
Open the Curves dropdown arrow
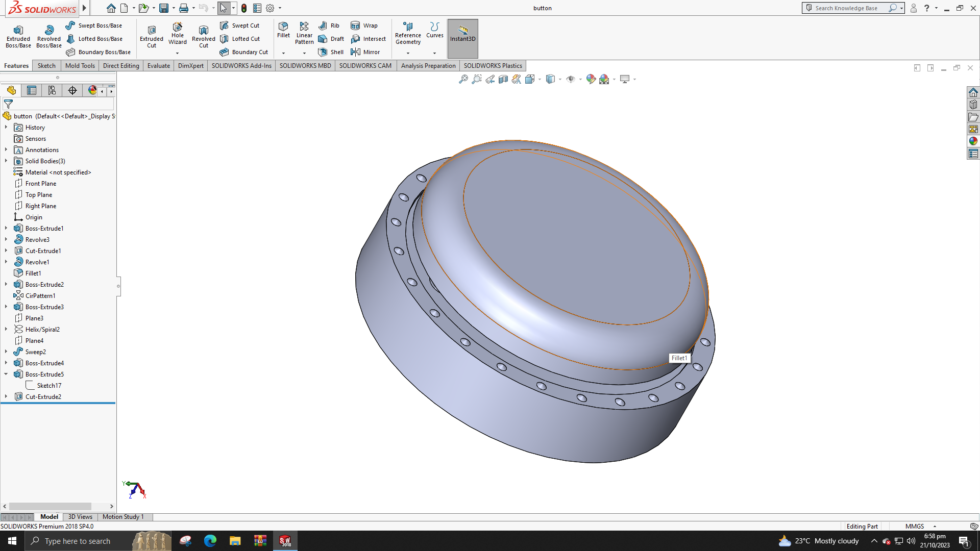435,53
